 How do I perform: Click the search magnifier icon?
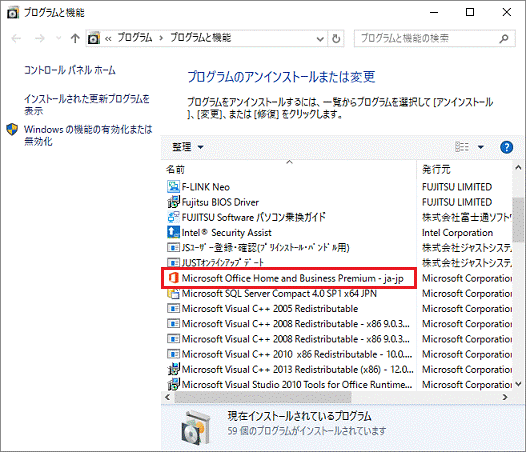[x=504, y=39]
